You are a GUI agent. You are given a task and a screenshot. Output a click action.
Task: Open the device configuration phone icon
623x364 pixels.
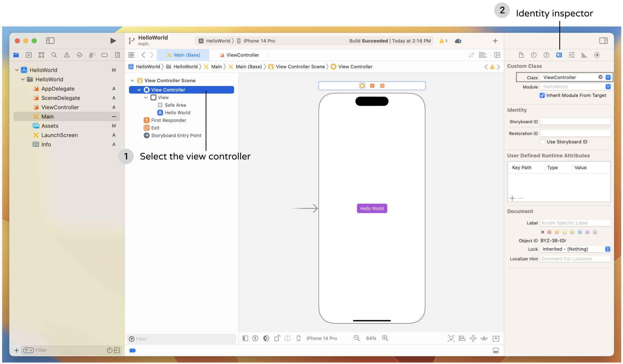[x=299, y=338]
